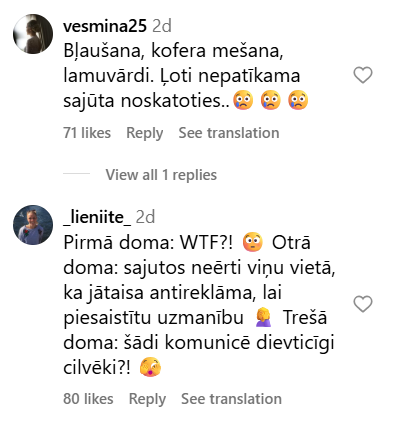Image resolution: width=393 pixels, height=426 pixels.
Task: See translation of _lieniite_'s comment
Action: (231, 399)
